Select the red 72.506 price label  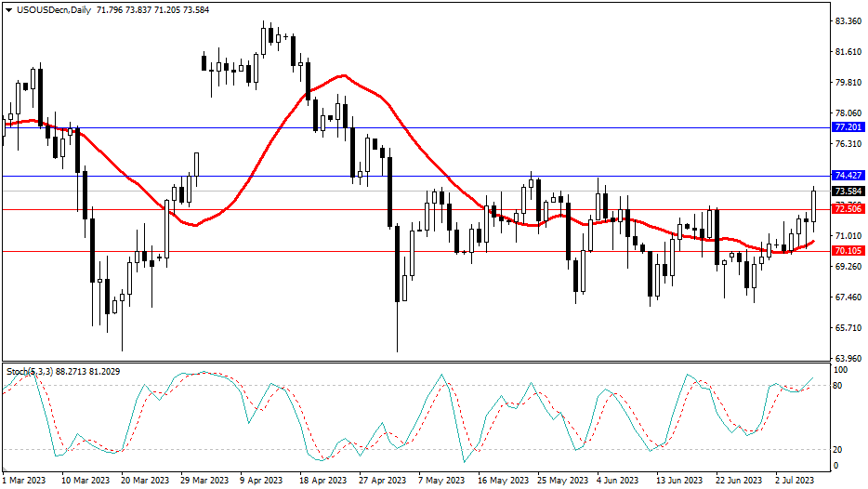click(849, 210)
